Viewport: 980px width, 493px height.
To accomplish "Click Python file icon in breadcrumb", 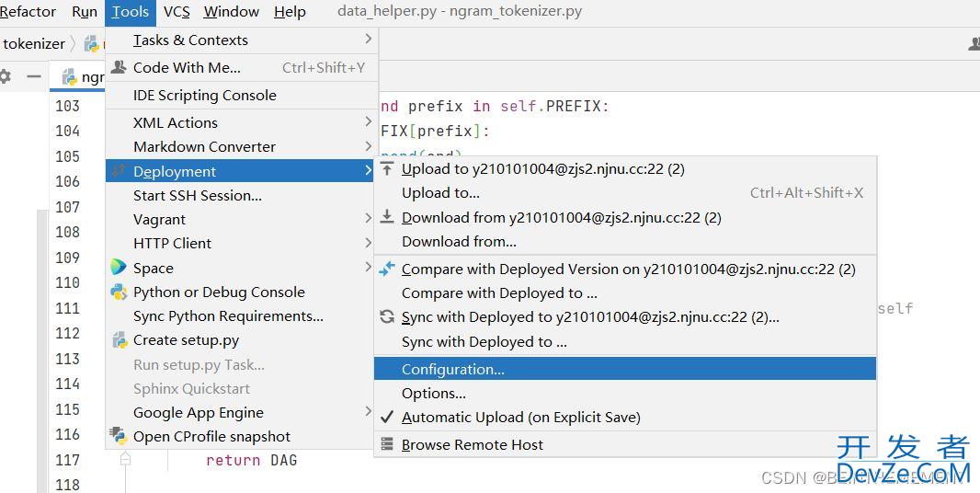I will (92, 43).
